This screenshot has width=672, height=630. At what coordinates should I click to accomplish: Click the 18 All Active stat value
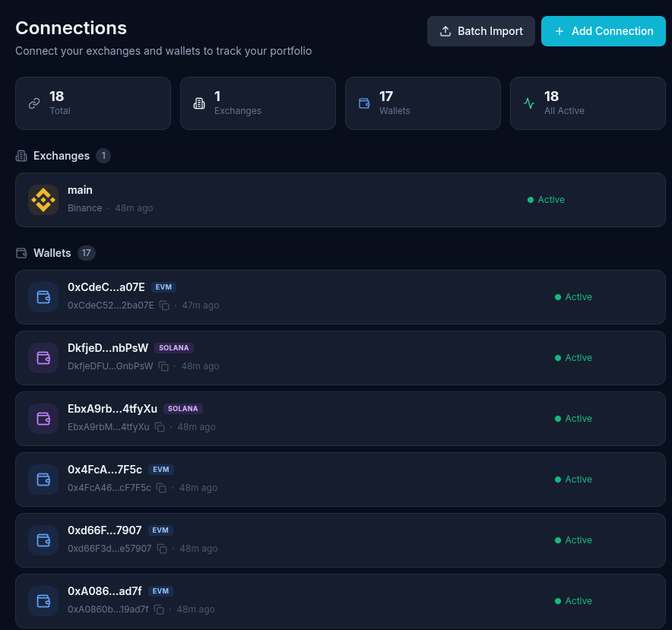pyautogui.click(x=552, y=97)
